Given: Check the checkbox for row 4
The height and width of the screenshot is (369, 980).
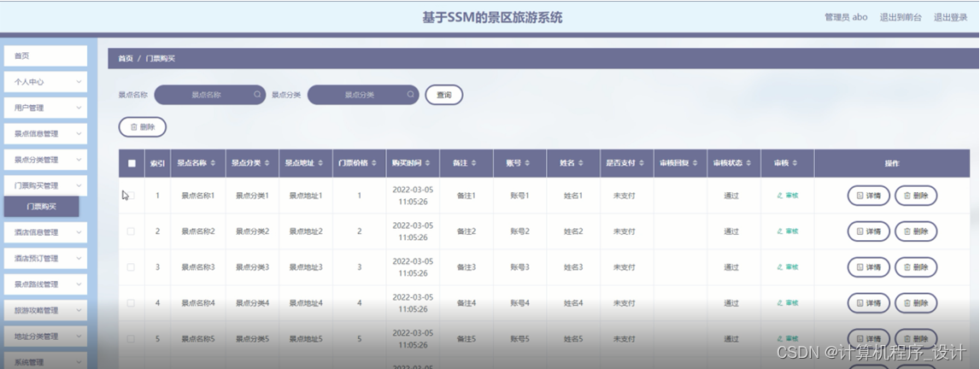Looking at the screenshot, I should click(132, 303).
